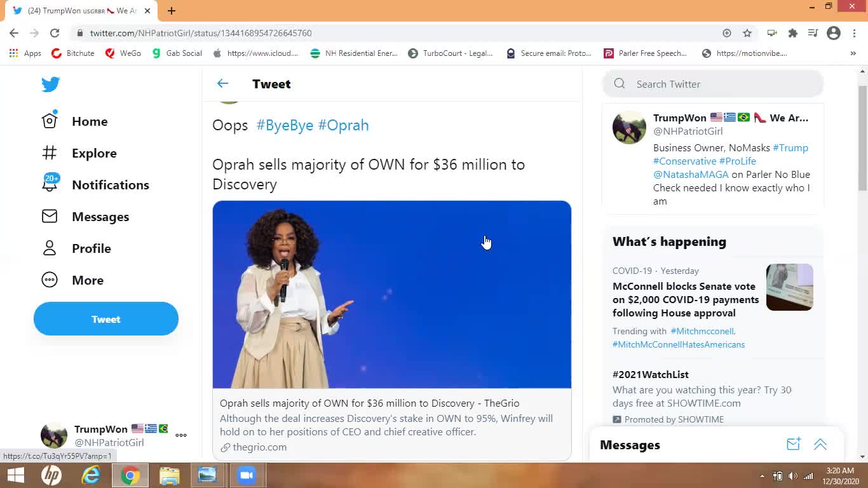This screenshot has height=488, width=868.
Task: Go back using the Tweet header arrow
Action: (222, 83)
